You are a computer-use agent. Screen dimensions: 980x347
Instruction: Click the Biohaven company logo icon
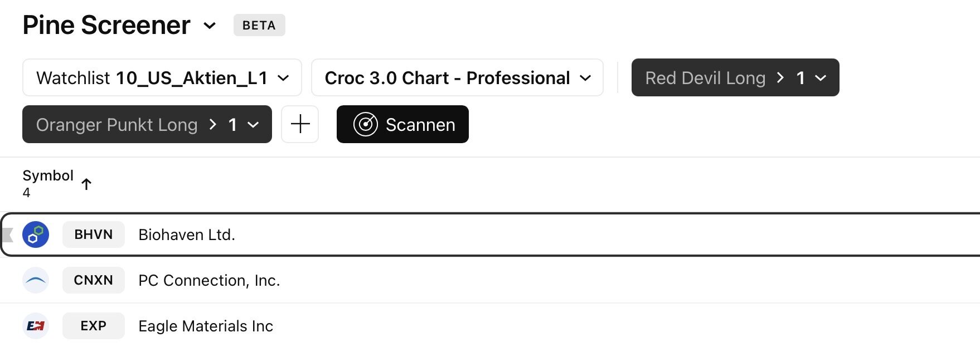[36, 234]
